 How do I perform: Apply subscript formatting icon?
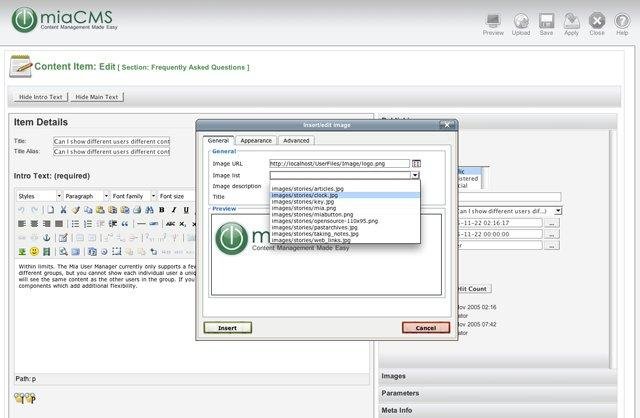pos(182,224)
